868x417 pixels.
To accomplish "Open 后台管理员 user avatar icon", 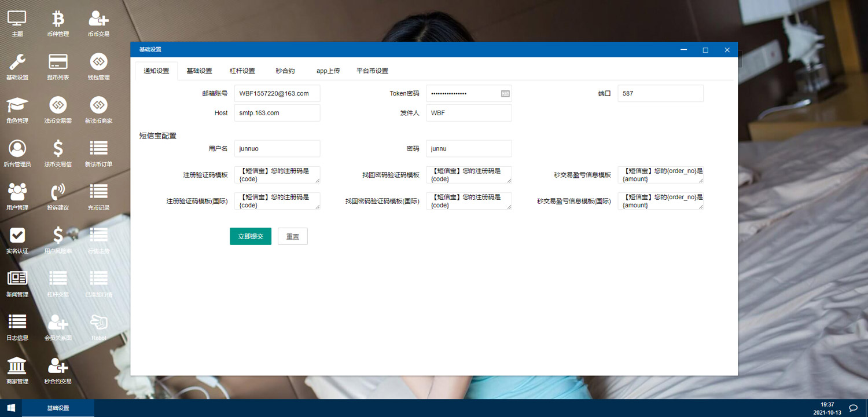I will 17,149.
